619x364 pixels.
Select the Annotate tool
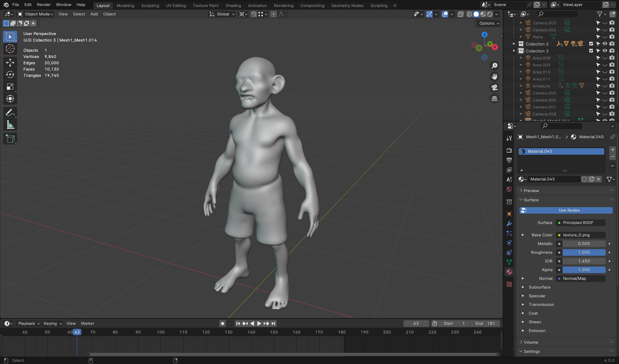pos(10,113)
